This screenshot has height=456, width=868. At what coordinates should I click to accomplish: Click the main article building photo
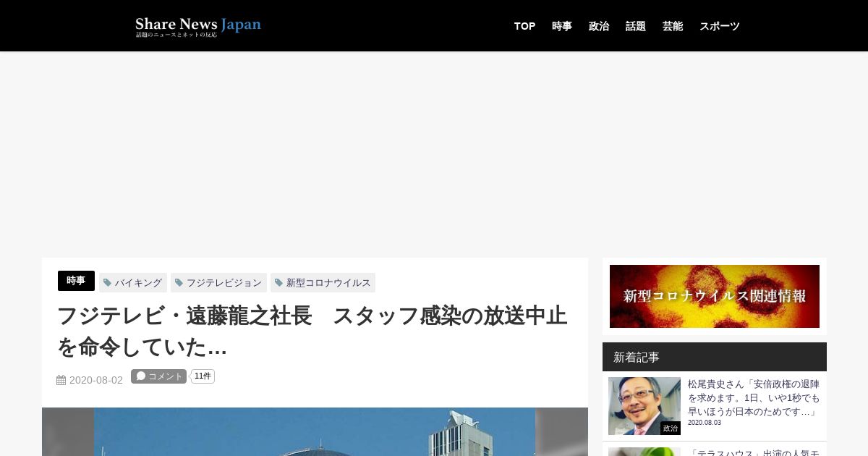tap(315, 431)
